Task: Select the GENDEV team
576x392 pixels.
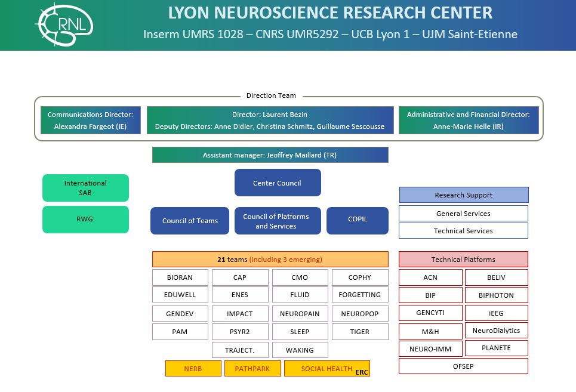Action: pyautogui.click(x=180, y=314)
